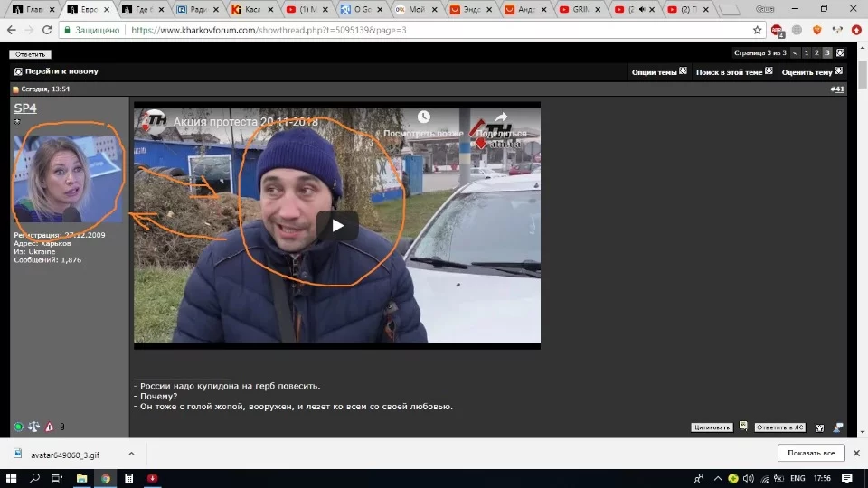Click the Ответить reply button
Screen dimensions: 868x488
(30, 54)
